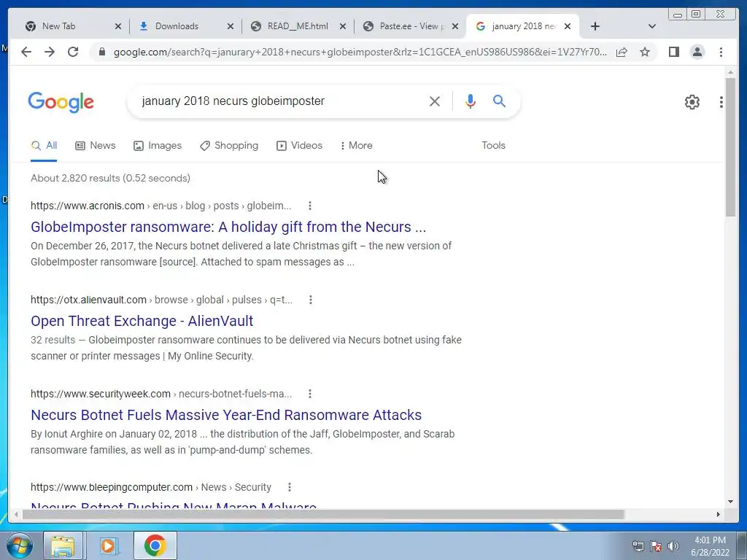The image size is (747, 560).
Task: Launch Windows Media Player from taskbar
Action: pos(108,545)
